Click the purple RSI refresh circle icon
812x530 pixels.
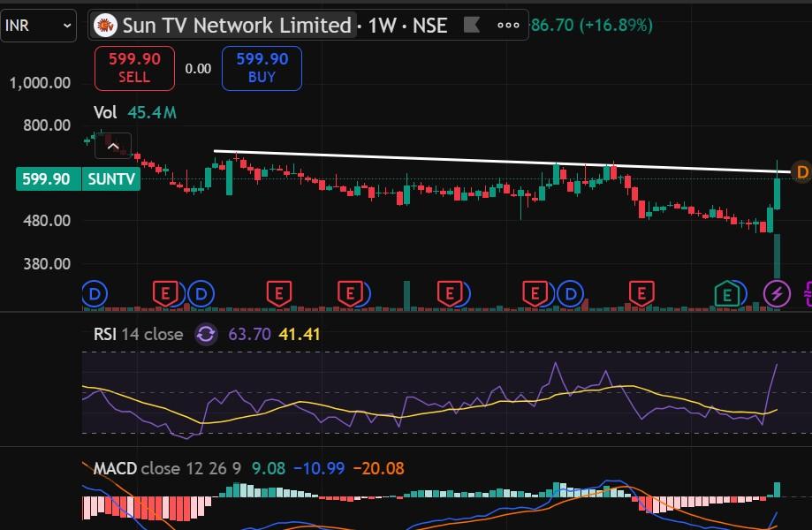point(206,335)
